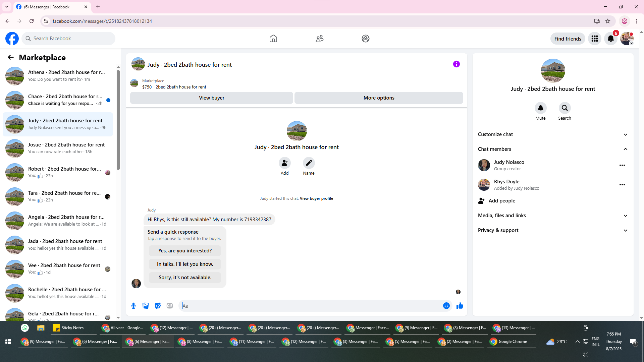Send quick reply 'Sorry, it's not available.'
Viewport: 644px width, 362px height.
tap(185, 278)
